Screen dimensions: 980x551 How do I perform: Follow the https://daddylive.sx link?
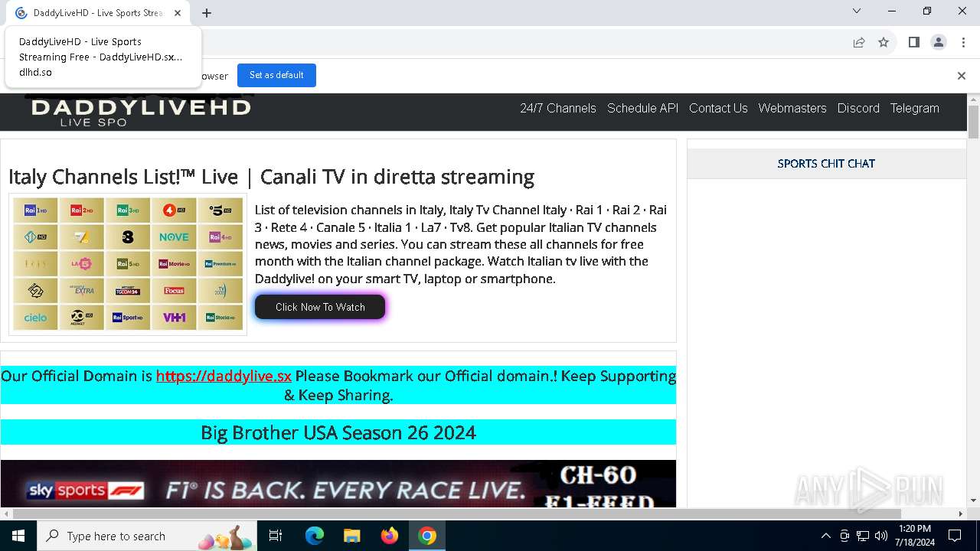pos(224,376)
